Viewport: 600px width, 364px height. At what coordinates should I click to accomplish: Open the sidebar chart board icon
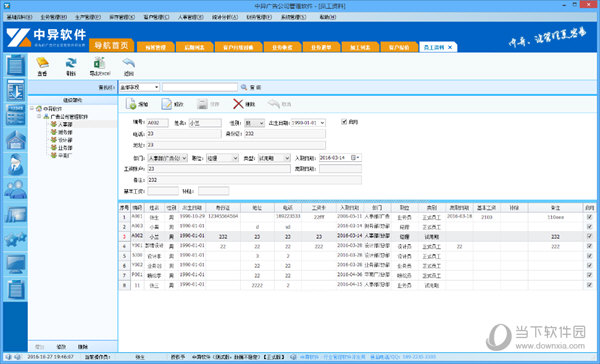(16, 215)
